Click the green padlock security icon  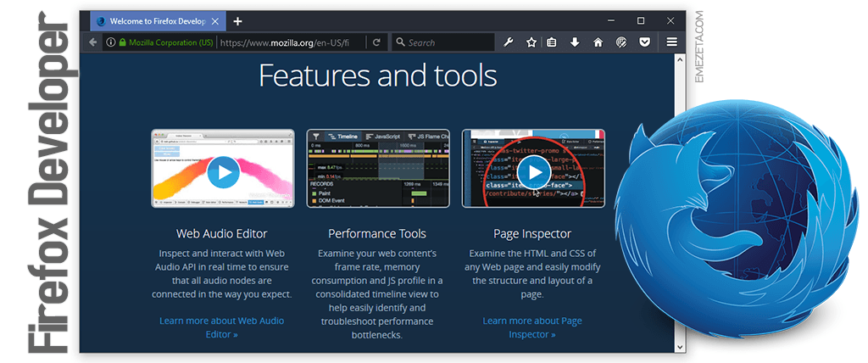click(123, 42)
